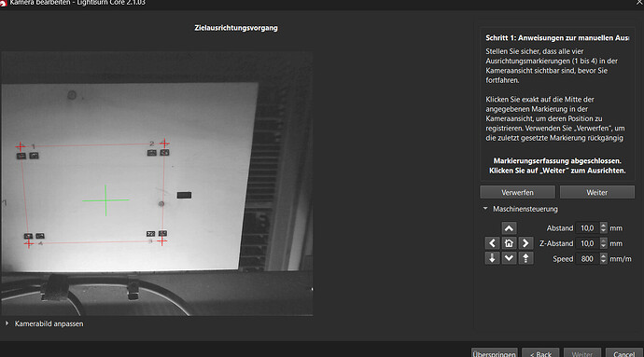Click into the Speed value field
Image resolution: width=644 pixels, height=357 pixels.
pos(587,259)
